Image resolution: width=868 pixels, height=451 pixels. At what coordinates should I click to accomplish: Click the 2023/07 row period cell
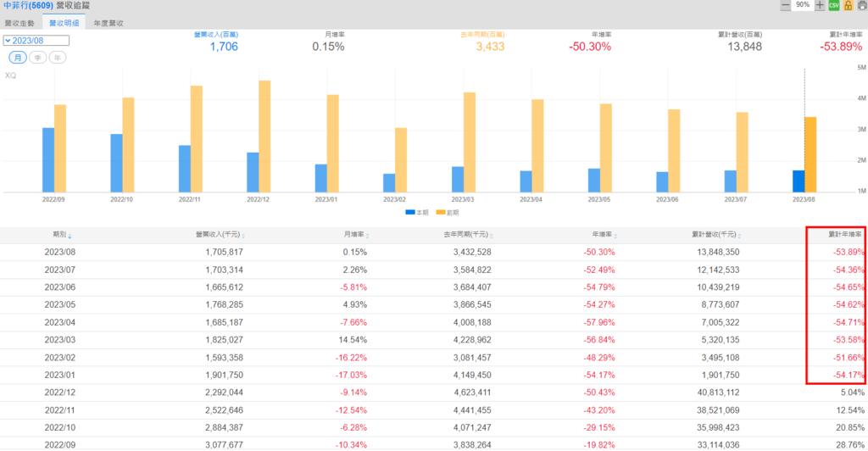click(60, 270)
